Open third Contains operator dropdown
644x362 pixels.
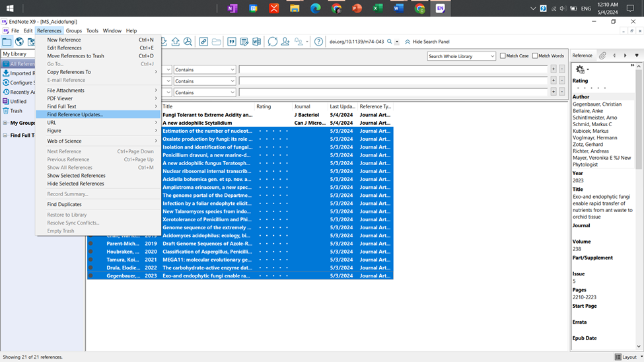click(205, 92)
